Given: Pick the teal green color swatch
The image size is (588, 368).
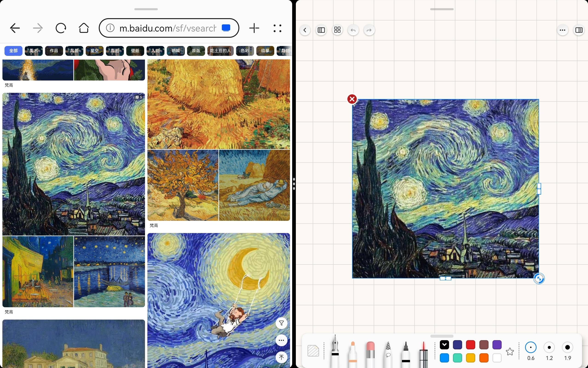Looking at the screenshot, I should pos(458,358).
